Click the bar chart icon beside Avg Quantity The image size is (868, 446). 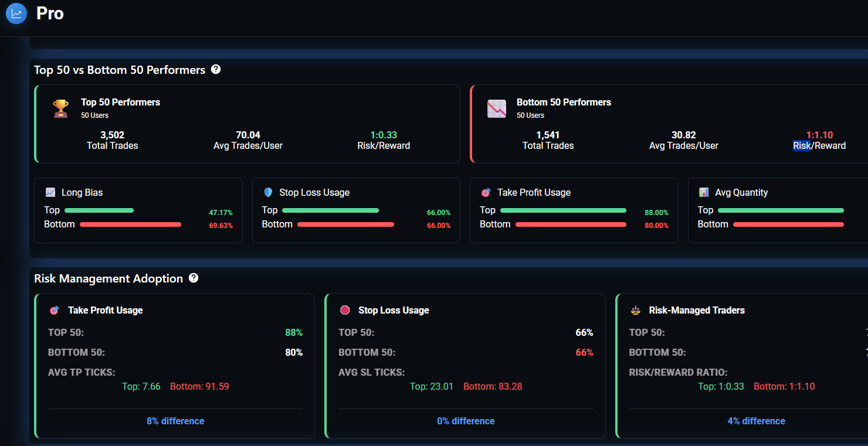(x=704, y=192)
